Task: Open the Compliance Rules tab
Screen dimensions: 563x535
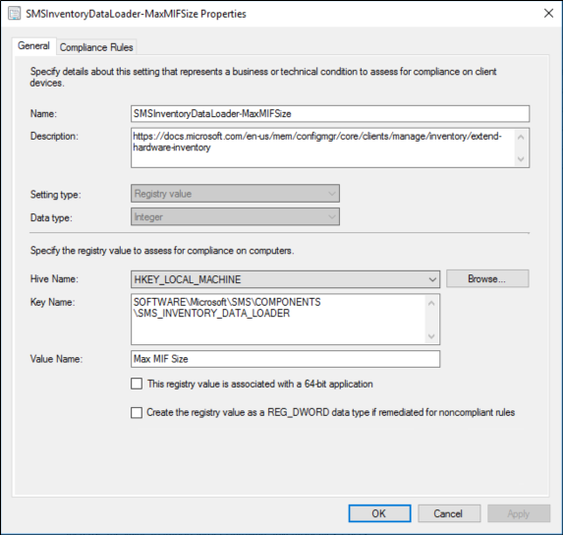Action: [96, 47]
